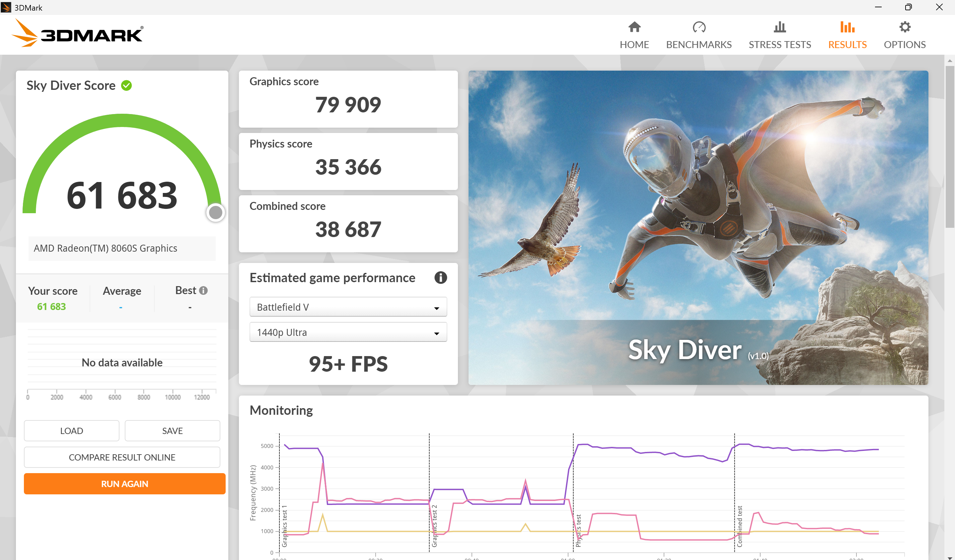This screenshot has height=560, width=955.
Task: Open Benchmarks via the gauge icon
Action: [x=698, y=27]
